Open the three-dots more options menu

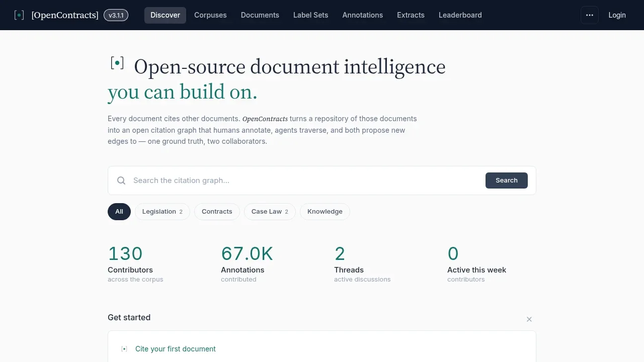pos(590,15)
